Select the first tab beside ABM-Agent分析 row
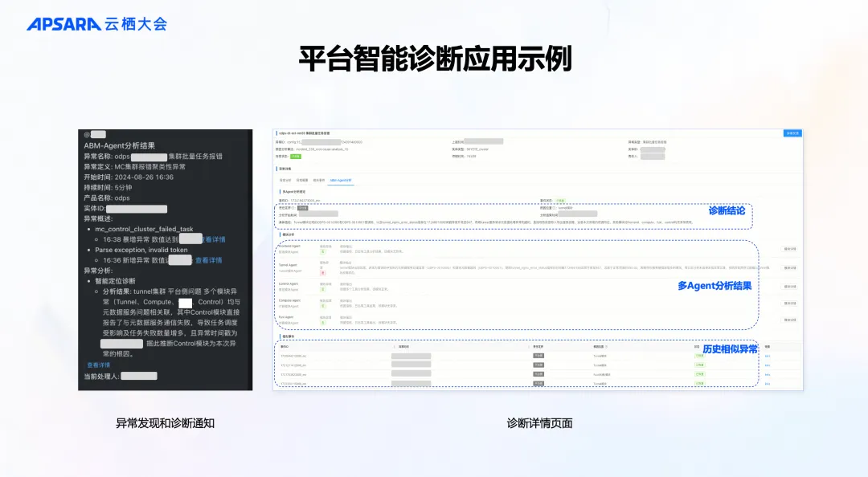Screen dimensions: 868x477 click(x=285, y=181)
